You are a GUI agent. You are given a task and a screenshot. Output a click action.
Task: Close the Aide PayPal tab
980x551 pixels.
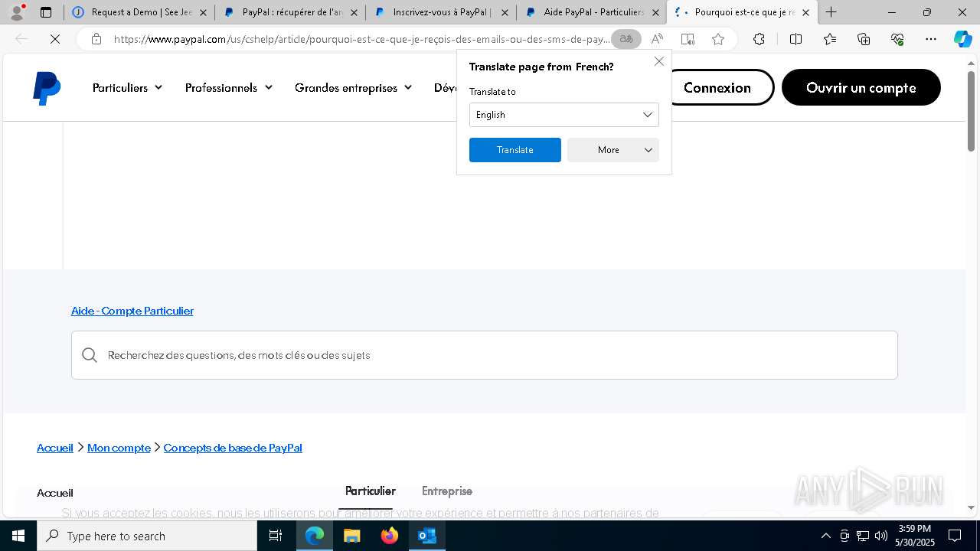click(655, 12)
